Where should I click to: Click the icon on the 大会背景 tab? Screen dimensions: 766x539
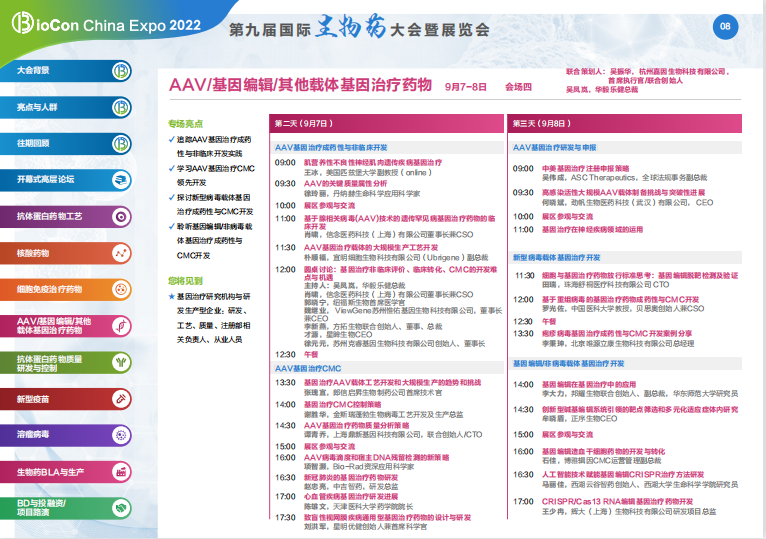tap(122, 72)
